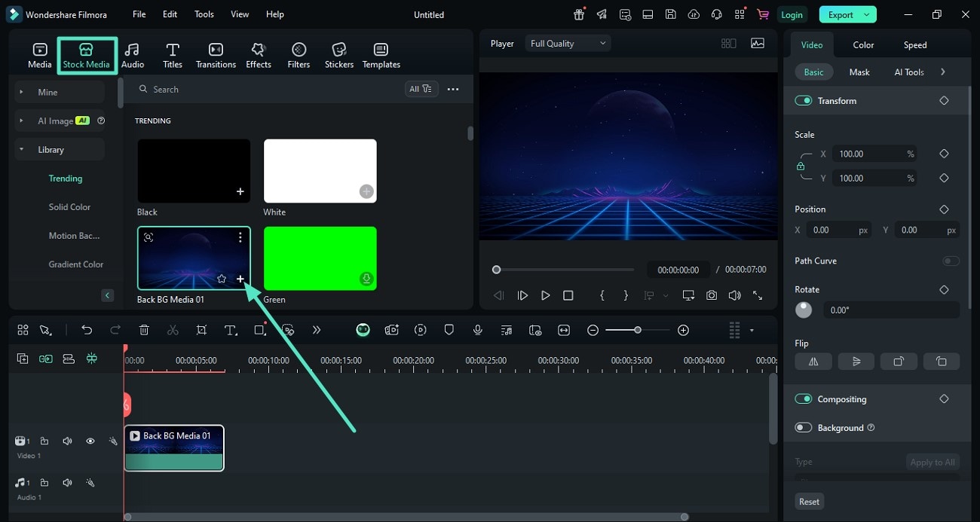Open the Titles tab
Screen dimensions: 980x522
[x=173, y=56]
